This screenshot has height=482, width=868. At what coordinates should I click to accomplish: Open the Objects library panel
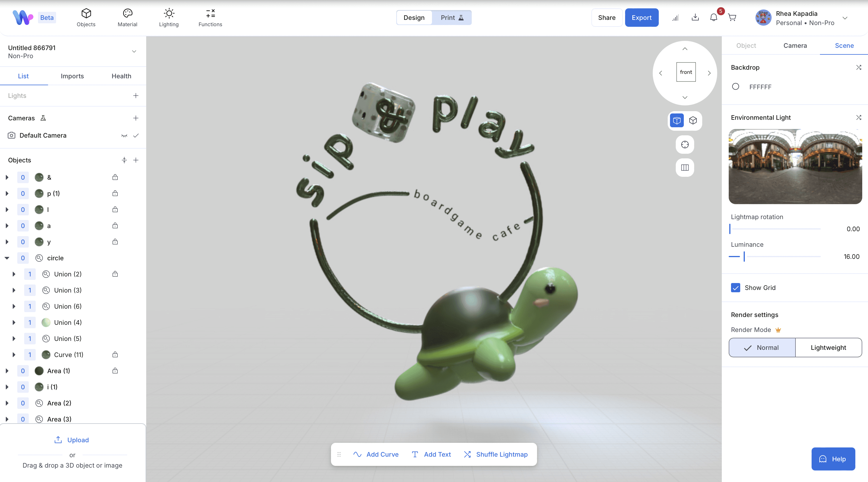pyautogui.click(x=86, y=17)
